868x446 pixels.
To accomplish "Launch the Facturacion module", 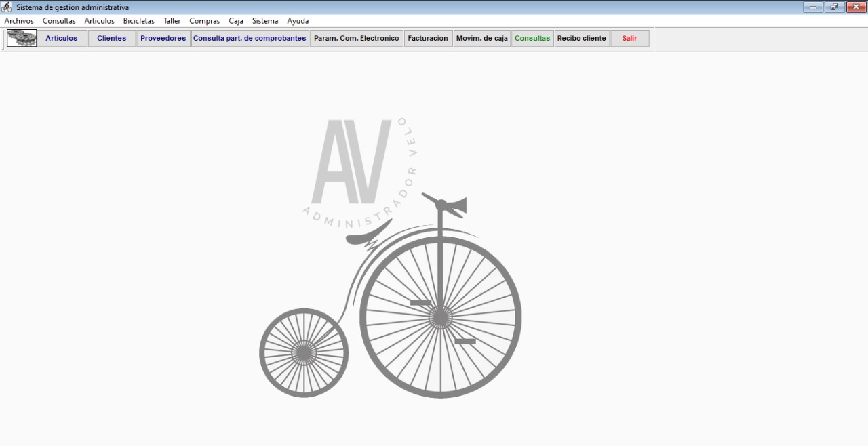I will (x=428, y=39).
